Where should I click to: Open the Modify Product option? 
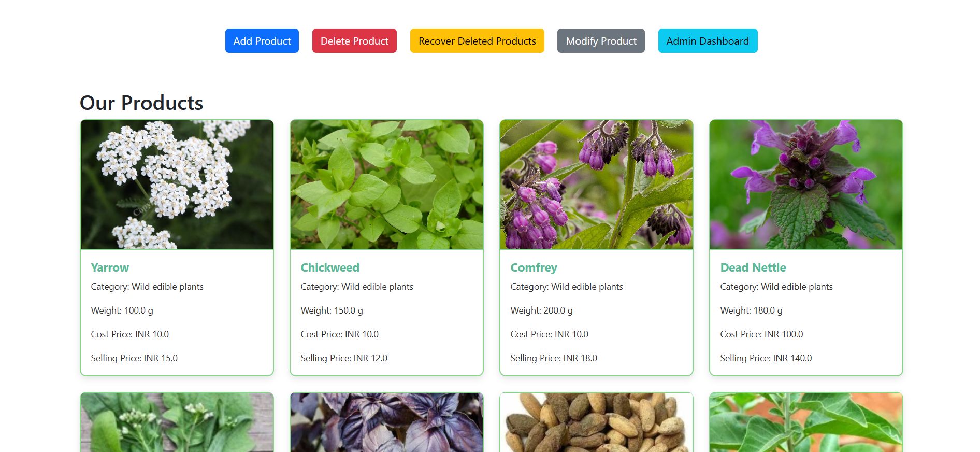pyautogui.click(x=601, y=41)
